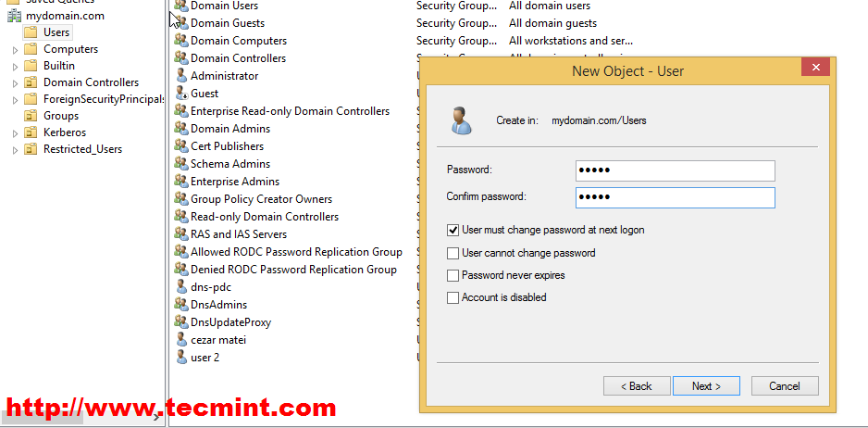Select the Guest account icon
Image resolution: width=868 pixels, height=428 pixels.
point(180,94)
